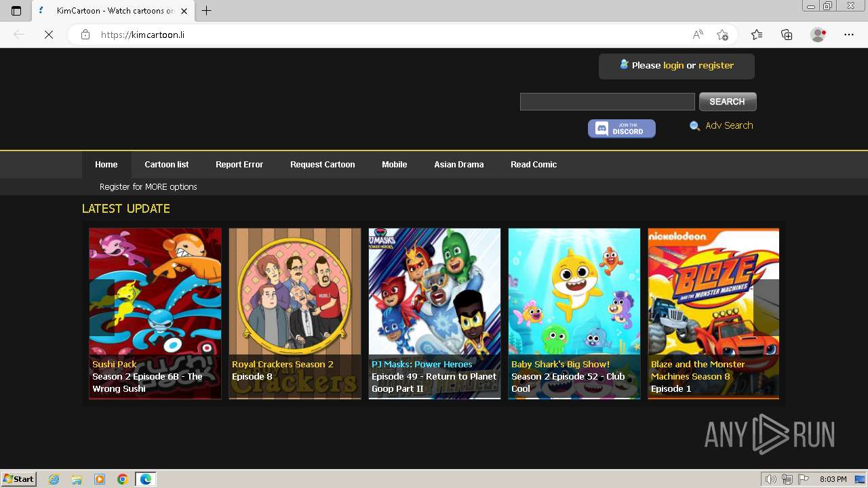Viewport: 868px width, 488px height.
Task: Click the browser back arrow
Action: pos(19,35)
